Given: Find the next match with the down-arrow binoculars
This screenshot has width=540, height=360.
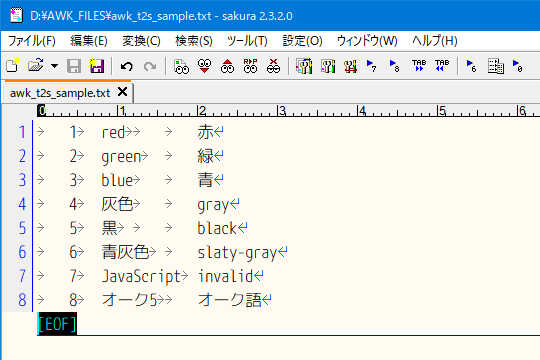Looking at the screenshot, I should [x=204, y=66].
